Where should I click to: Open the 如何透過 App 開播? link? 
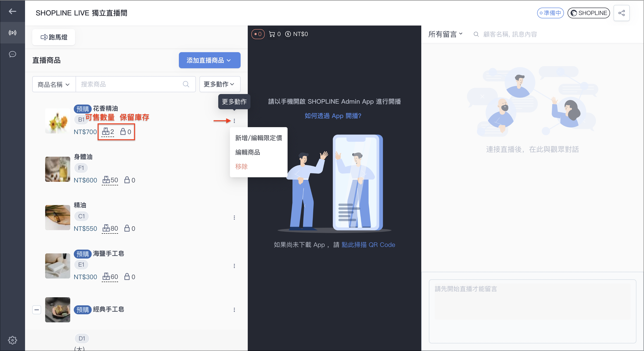pos(333,116)
